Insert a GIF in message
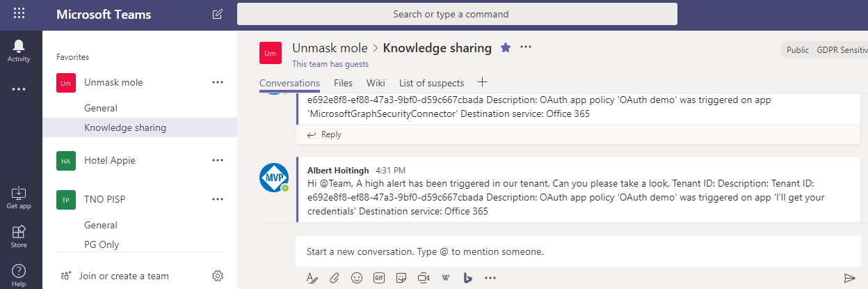 click(x=379, y=278)
